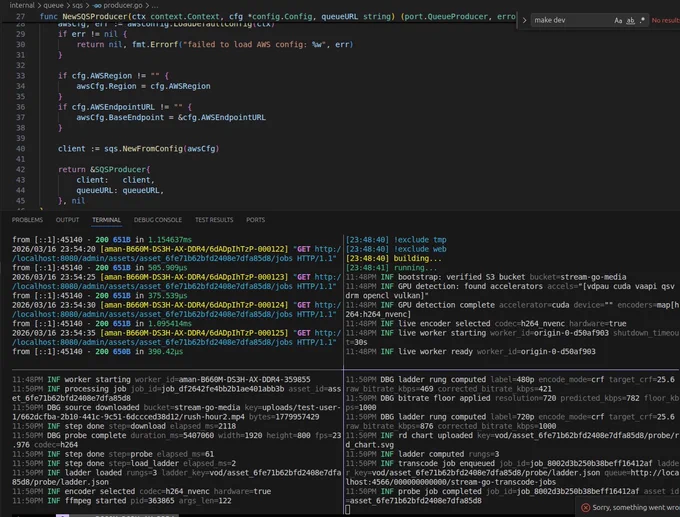Open the breadcrumb symbol ellipsis
Image resolution: width=680 pixels, height=517 pixels.
coord(155,5)
